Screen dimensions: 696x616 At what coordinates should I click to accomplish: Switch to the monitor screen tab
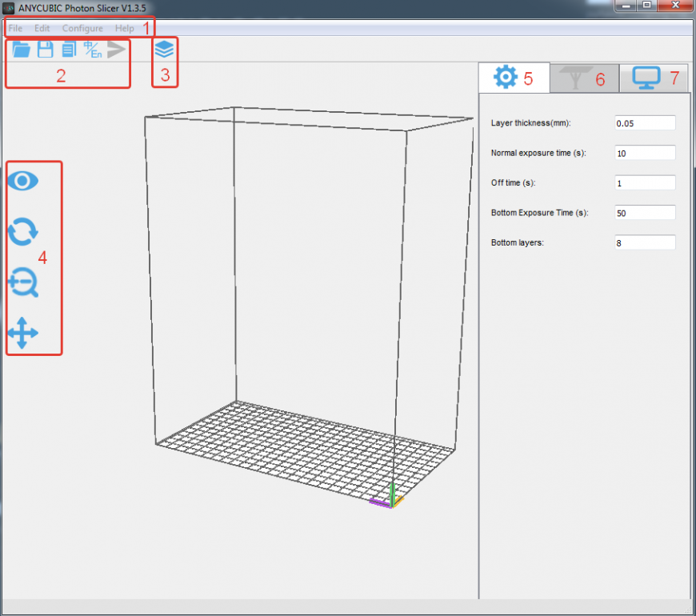(646, 78)
